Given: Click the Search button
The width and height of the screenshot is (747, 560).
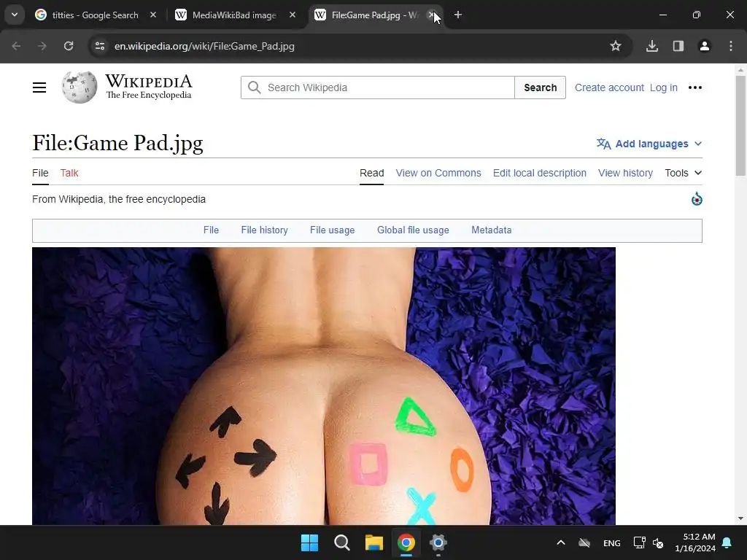Looking at the screenshot, I should (541, 87).
